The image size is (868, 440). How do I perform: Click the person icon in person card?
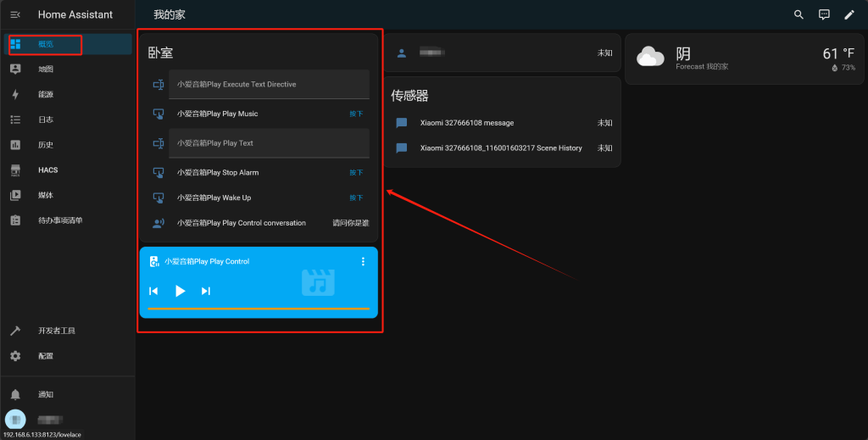(x=401, y=53)
